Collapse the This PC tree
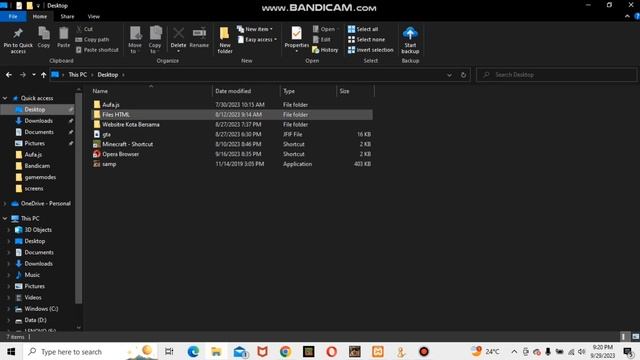 pyautogui.click(x=5, y=218)
